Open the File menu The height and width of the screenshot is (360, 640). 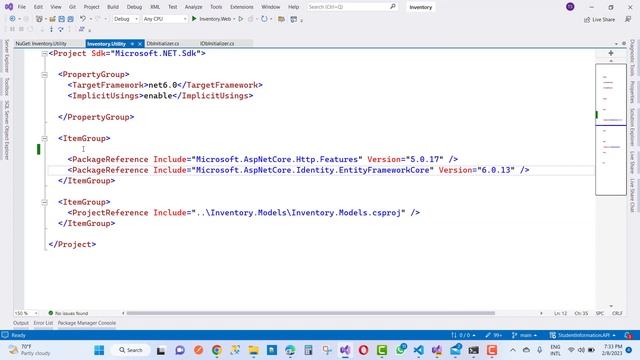(x=22, y=7)
